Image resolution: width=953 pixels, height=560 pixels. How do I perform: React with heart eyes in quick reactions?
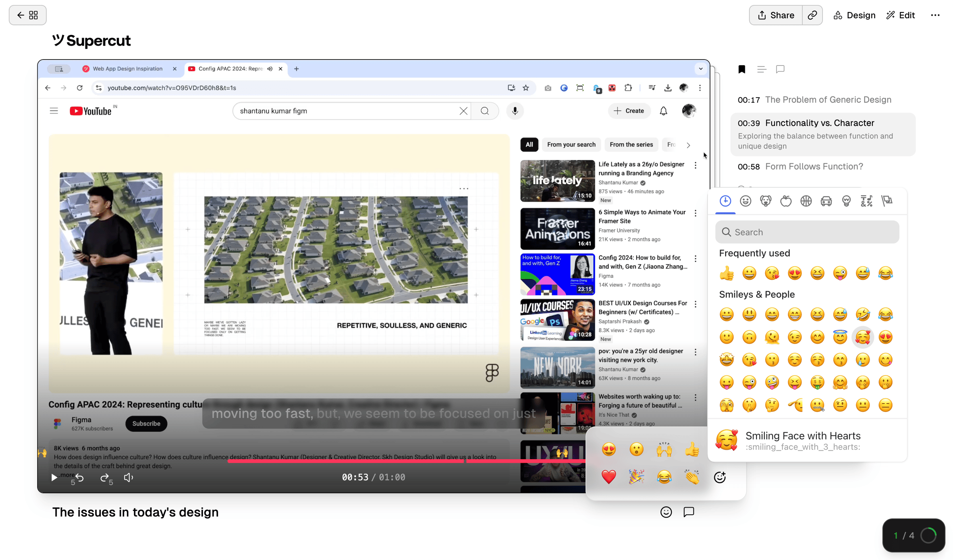pyautogui.click(x=609, y=449)
